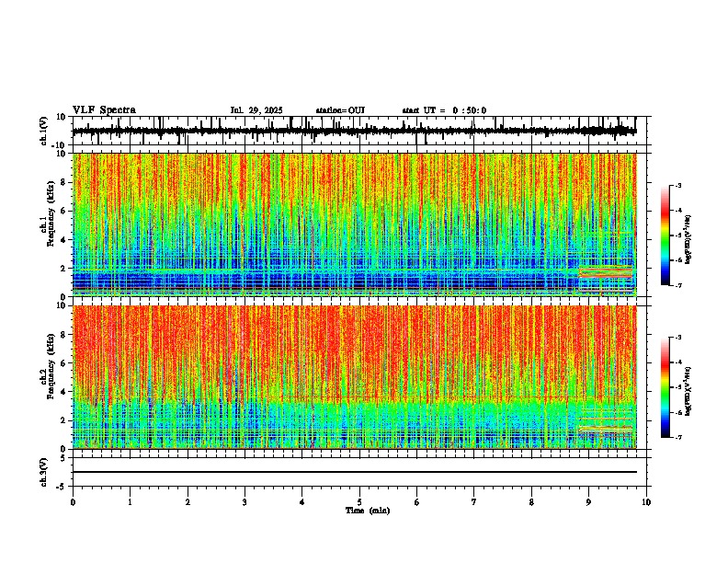Click time axis tick label "7"
The image size is (728, 563).
474,502
